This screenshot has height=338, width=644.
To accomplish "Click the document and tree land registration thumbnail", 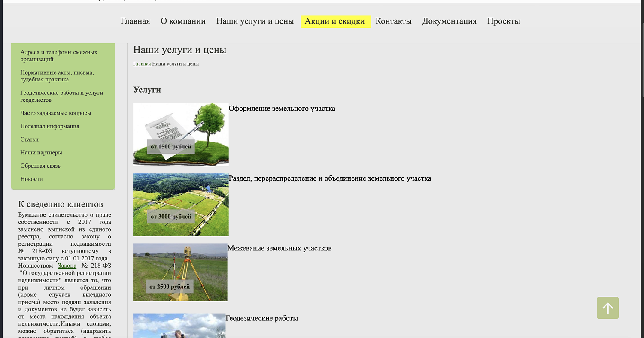I will (181, 135).
